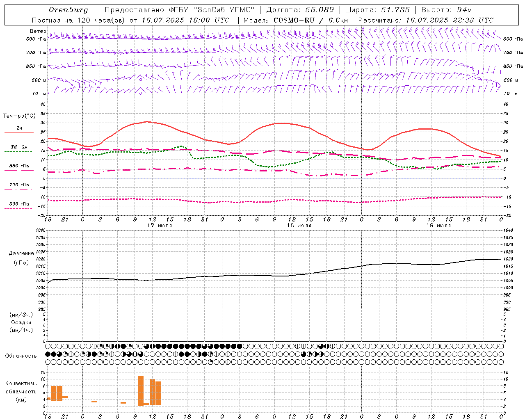The height and width of the screenshot is (420, 525).
Task: Click the "(гПа)" unit under Давление
Action: 21,263
